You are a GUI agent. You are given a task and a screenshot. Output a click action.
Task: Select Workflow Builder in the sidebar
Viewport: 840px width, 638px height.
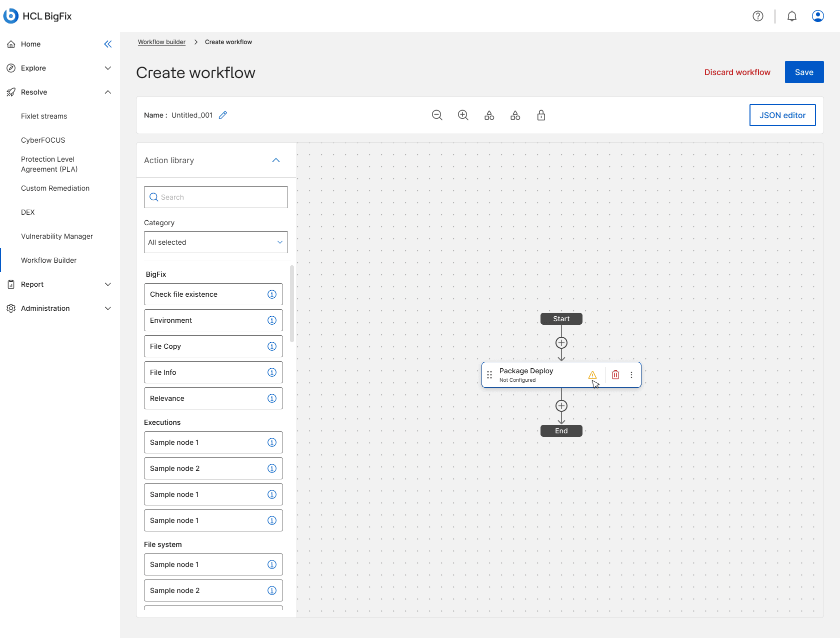click(x=49, y=260)
